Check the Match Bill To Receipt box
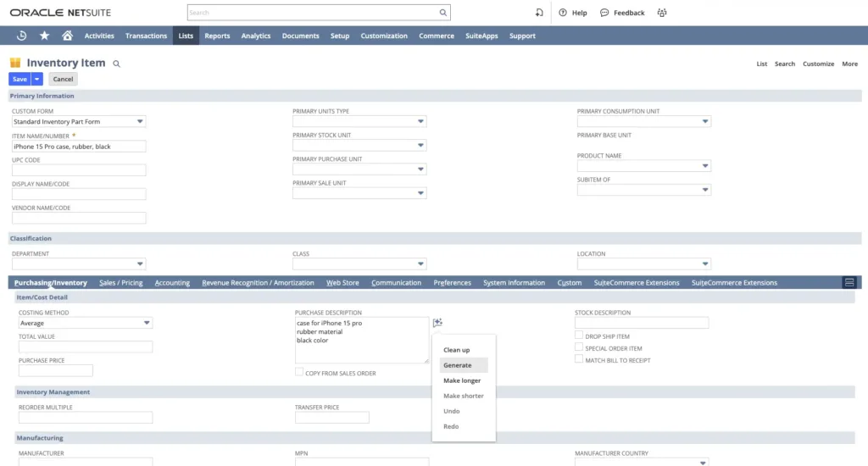 click(x=578, y=359)
